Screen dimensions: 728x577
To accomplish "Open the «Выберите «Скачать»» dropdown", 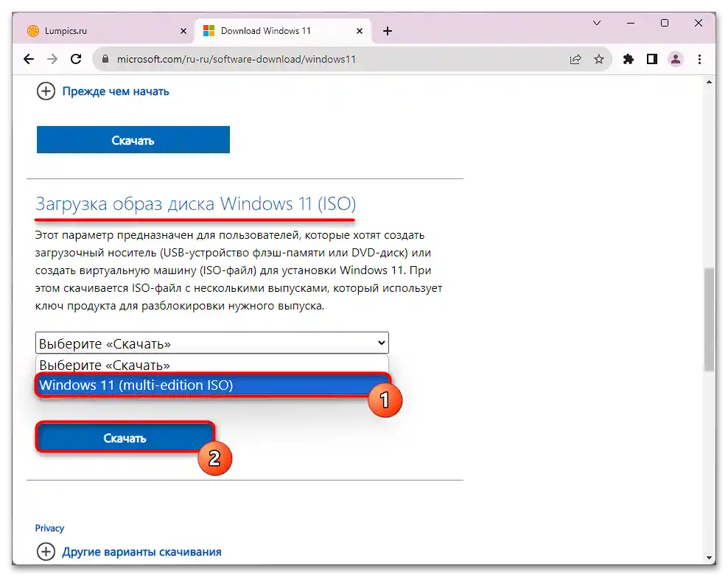I will click(212, 342).
